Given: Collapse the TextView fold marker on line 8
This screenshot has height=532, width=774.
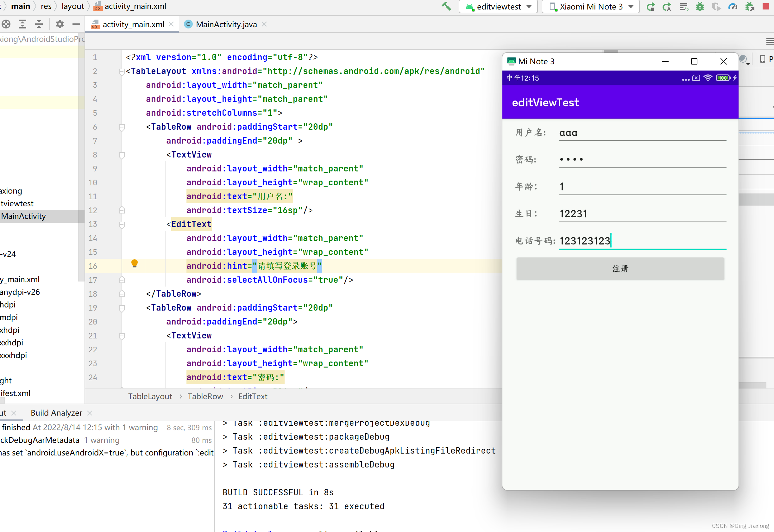Looking at the screenshot, I should coord(122,155).
